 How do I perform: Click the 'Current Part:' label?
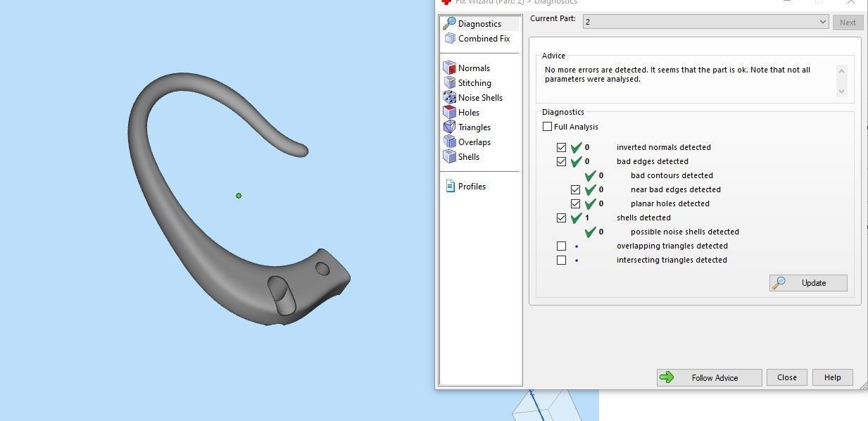553,18
